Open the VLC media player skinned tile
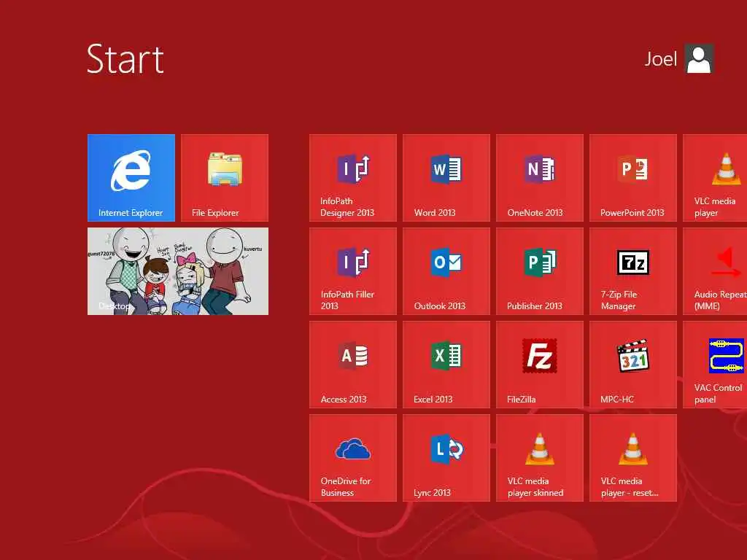The image size is (747, 560). click(539, 458)
